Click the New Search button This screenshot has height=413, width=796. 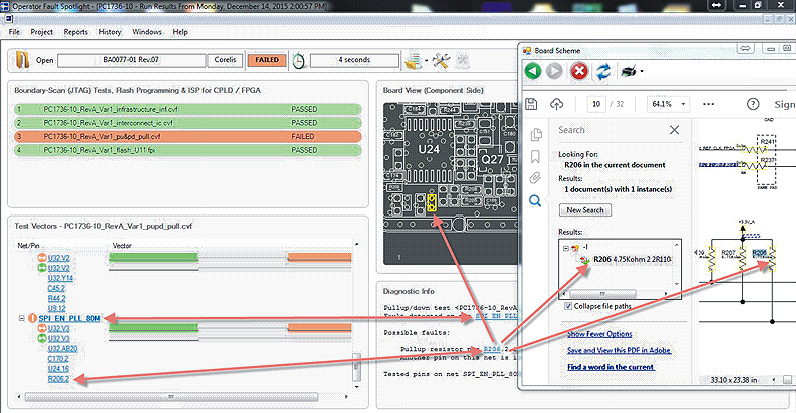585,210
